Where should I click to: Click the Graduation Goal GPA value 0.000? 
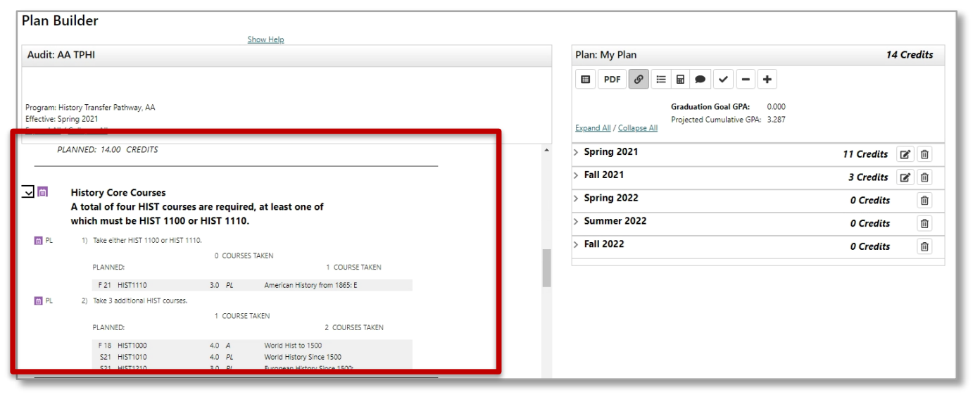tap(776, 107)
